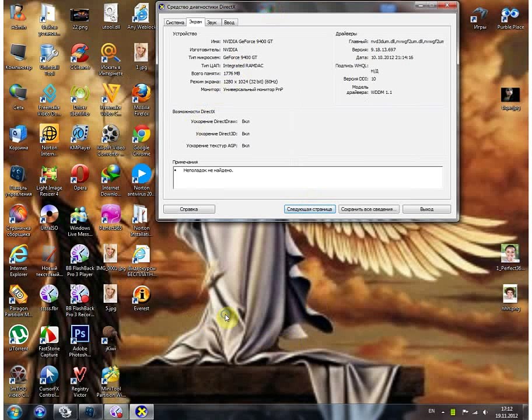532x420 pixels.
Task: Click the Справка button
Action: (189, 209)
